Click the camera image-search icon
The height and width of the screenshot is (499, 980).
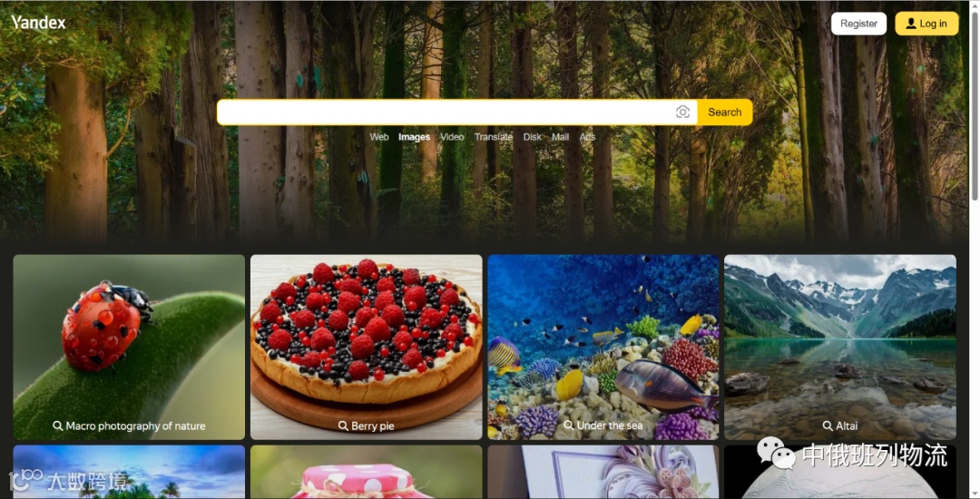682,112
